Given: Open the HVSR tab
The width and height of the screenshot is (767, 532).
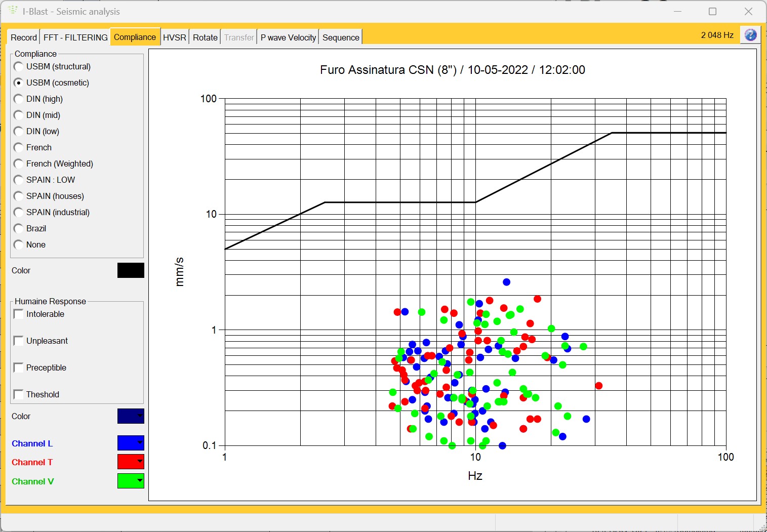Looking at the screenshot, I should pyautogui.click(x=175, y=37).
